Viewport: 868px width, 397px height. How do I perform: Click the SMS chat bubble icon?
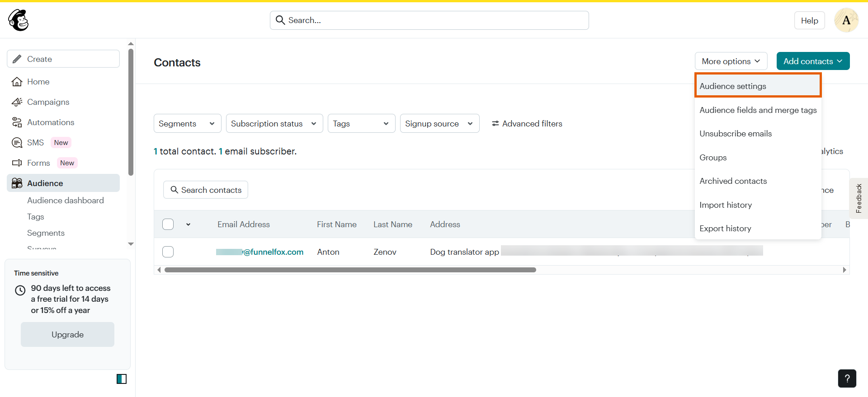coord(17,143)
